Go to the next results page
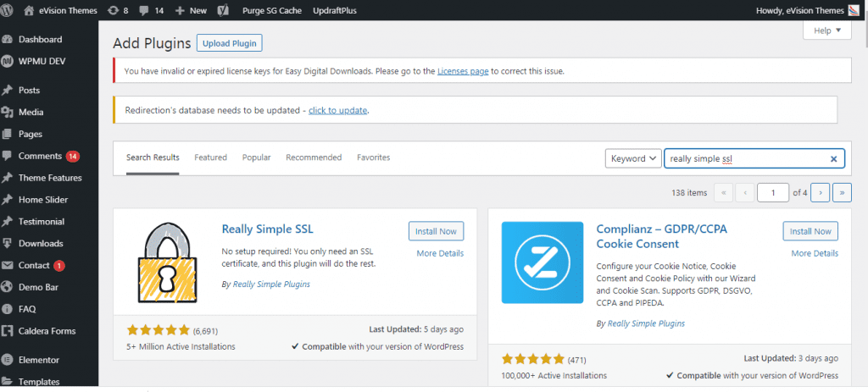 (820, 192)
